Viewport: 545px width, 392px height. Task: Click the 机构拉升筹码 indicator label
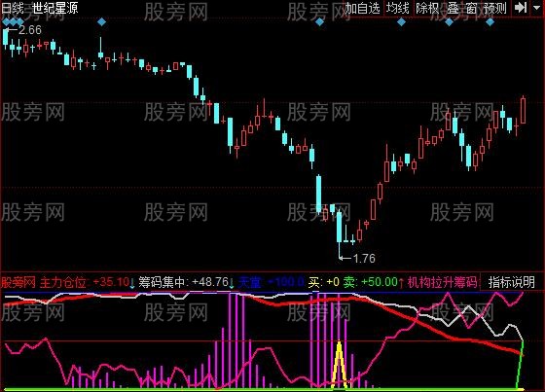click(442, 282)
